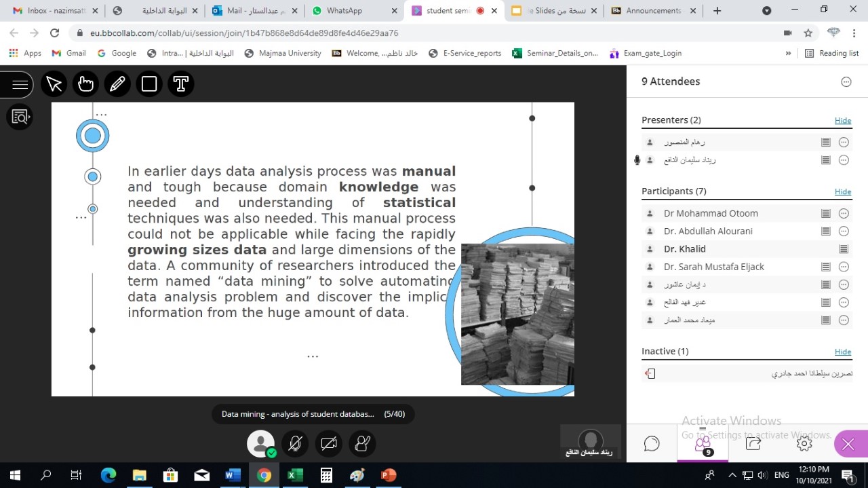Bookmark this page with star icon

point(808,33)
